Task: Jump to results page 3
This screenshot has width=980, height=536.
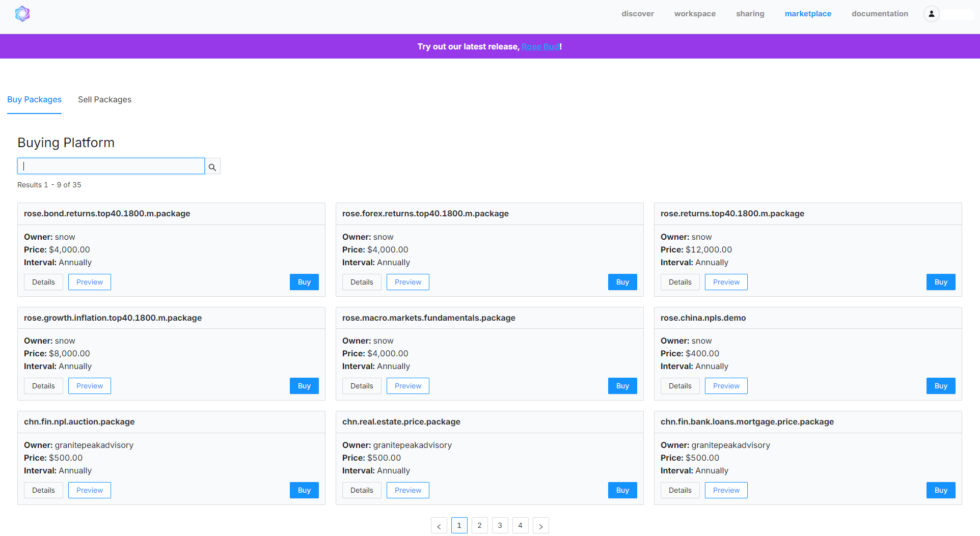Action: (x=500, y=526)
